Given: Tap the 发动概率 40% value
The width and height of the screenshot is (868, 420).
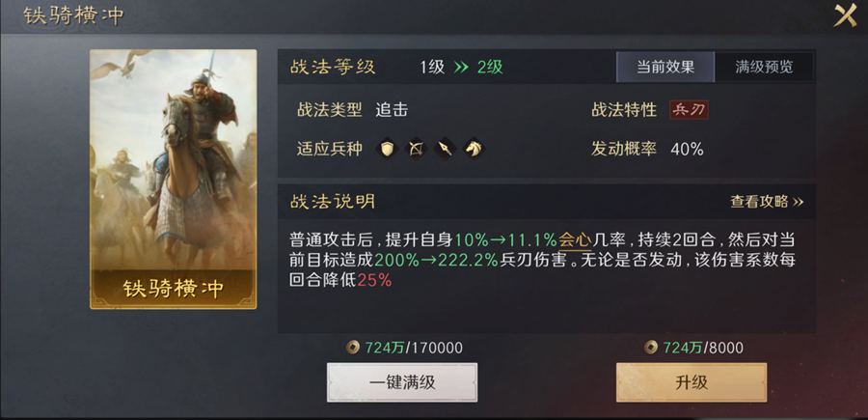Looking at the screenshot, I should [687, 149].
